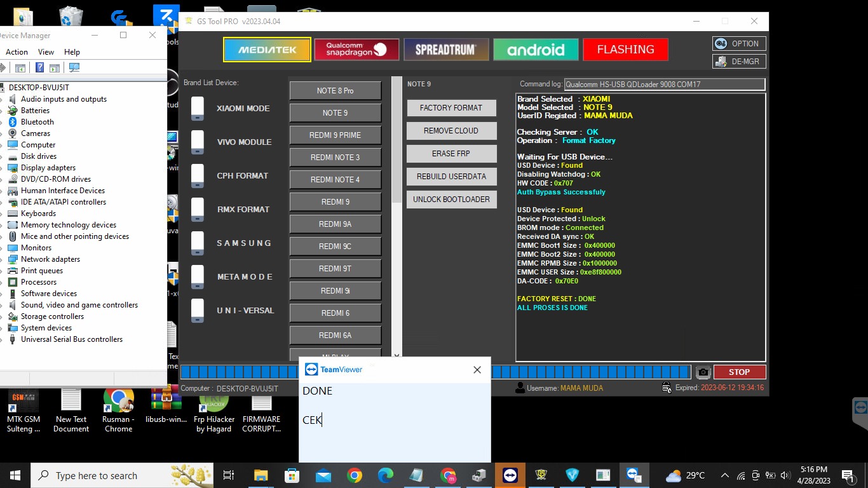868x488 pixels.
Task: Choose REDMI 9C model
Action: point(336,247)
